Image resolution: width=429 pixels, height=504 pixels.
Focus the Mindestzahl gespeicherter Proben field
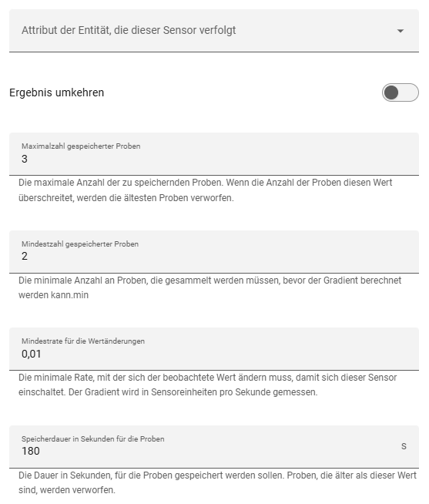click(214, 252)
